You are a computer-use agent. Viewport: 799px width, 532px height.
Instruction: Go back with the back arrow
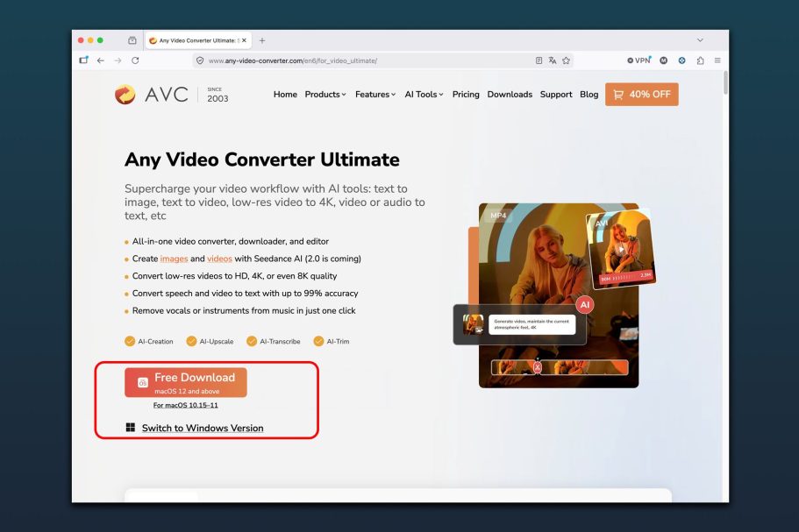100,60
